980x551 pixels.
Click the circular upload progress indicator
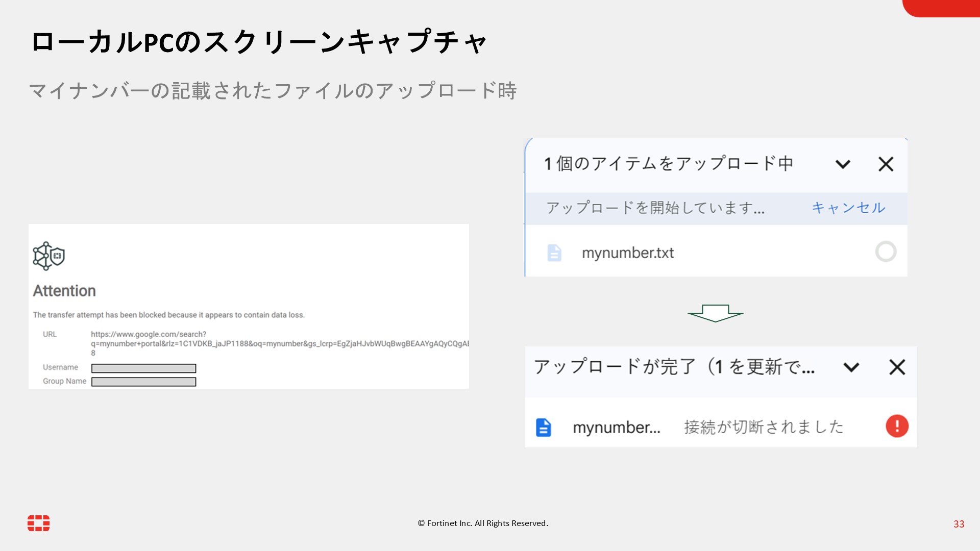tap(886, 252)
